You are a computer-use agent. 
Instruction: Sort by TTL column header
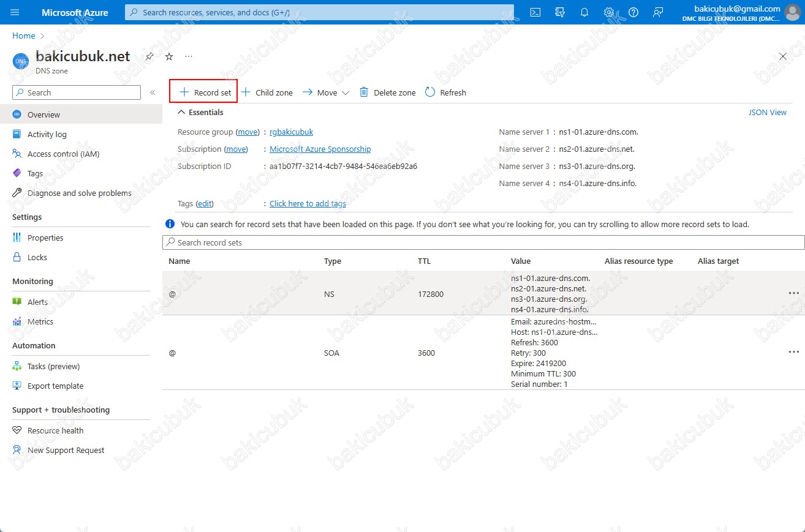pos(424,261)
